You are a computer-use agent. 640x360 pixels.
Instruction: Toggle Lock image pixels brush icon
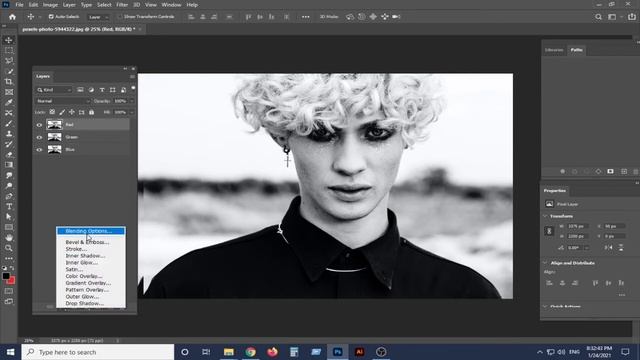(62, 112)
